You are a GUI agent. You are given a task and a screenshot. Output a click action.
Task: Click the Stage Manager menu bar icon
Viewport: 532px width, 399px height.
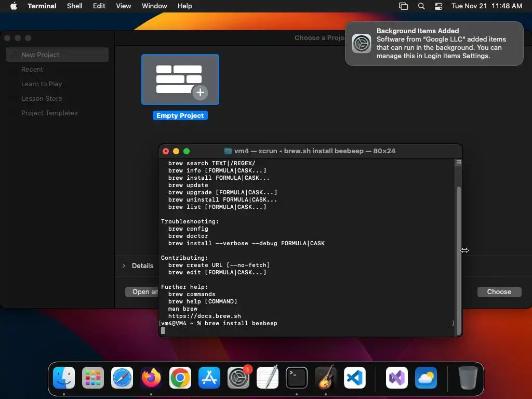pos(403,6)
